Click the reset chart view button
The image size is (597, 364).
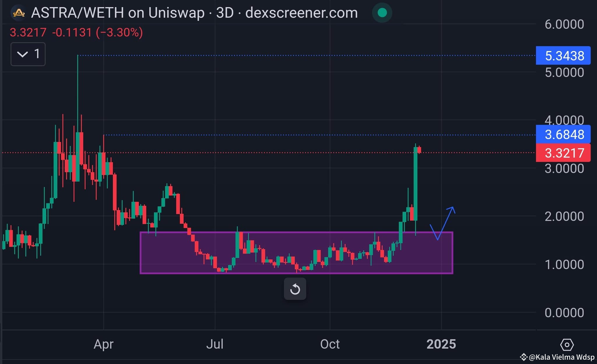point(295,289)
